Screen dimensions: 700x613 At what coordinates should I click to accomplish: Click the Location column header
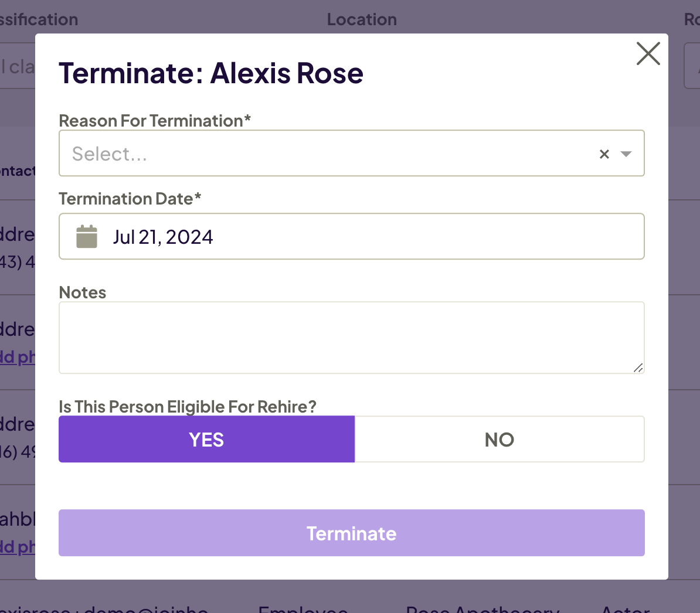click(362, 19)
